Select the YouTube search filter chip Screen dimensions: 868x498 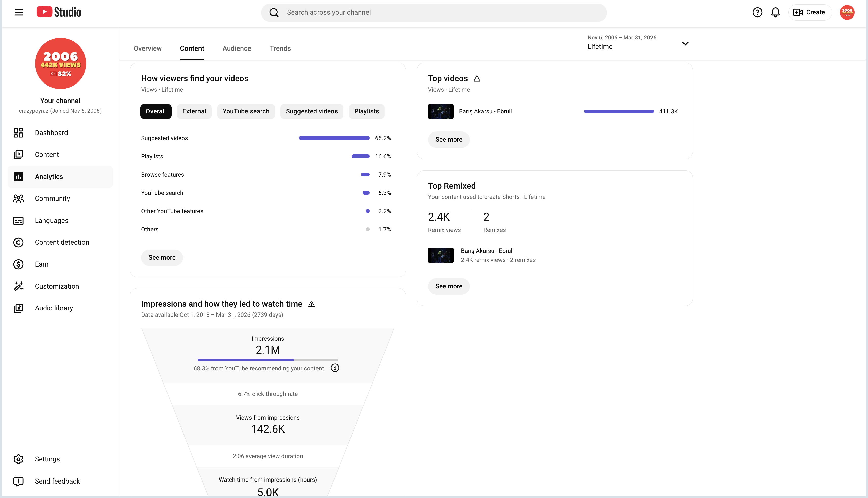coord(246,111)
